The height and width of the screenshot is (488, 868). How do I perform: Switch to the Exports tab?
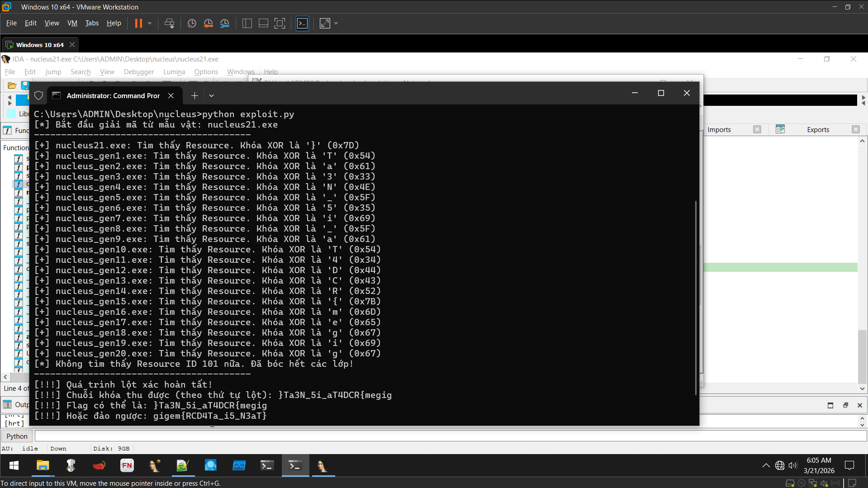point(818,130)
